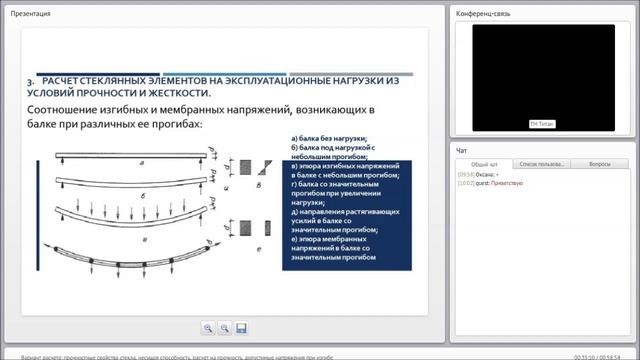Screen dimensions: 640x360
Task: Open the Вопросы tab
Action: tap(599, 164)
